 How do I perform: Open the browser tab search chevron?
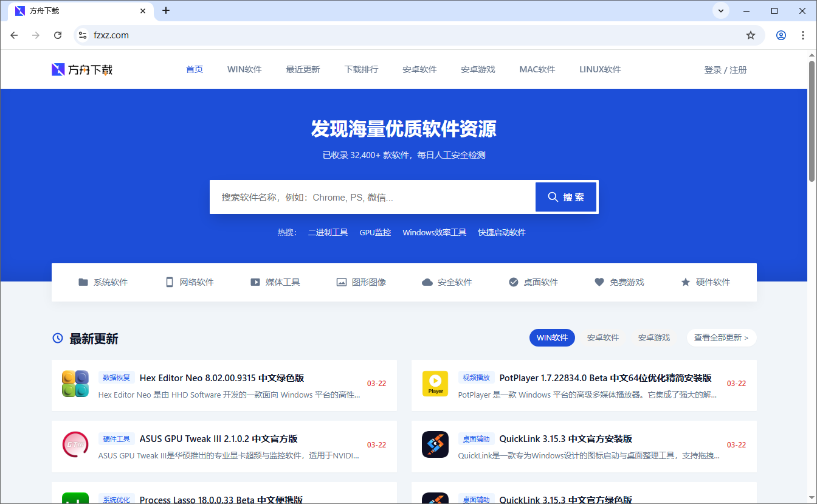[720, 10]
